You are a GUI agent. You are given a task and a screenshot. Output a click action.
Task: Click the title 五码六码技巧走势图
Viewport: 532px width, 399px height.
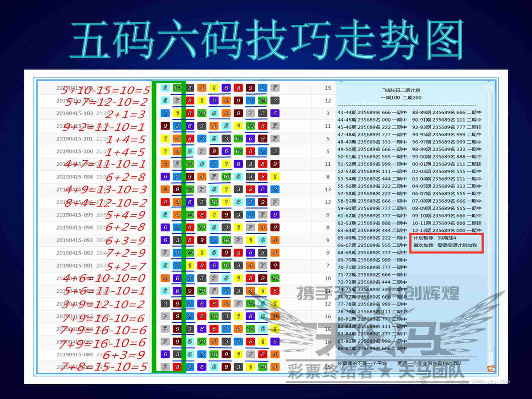pyautogui.click(x=267, y=40)
